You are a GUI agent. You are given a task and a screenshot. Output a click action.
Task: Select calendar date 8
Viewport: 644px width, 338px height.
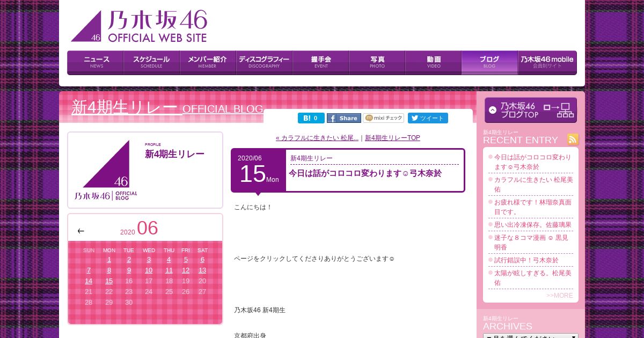pyautogui.click(x=109, y=270)
